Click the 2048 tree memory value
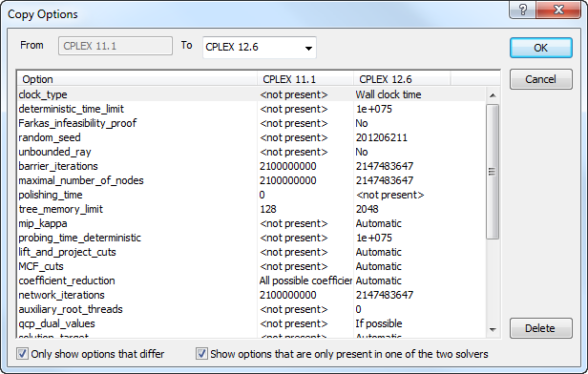Screen dimensions: 588x374 pyautogui.click(x=367, y=209)
